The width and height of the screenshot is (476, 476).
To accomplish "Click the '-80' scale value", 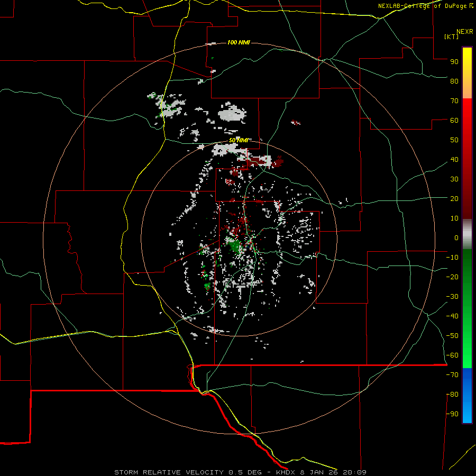I will point(452,395).
